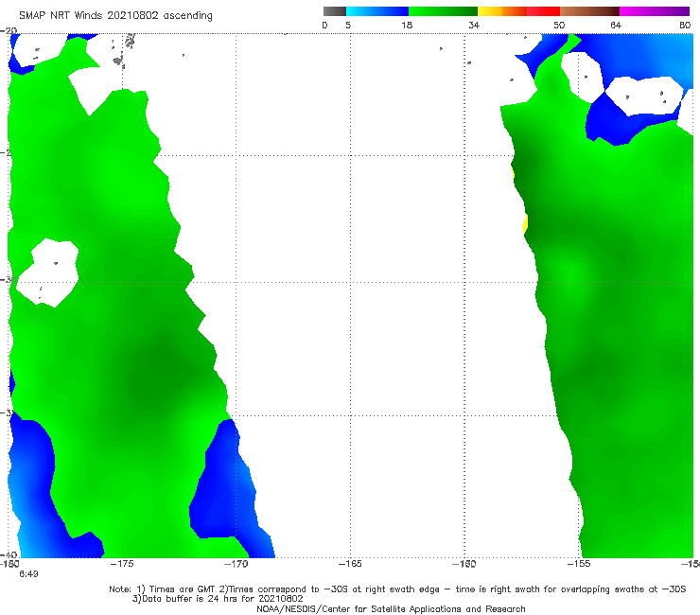Click the longitude axis label '-175'
700x615 pixels.
pyautogui.click(x=122, y=564)
